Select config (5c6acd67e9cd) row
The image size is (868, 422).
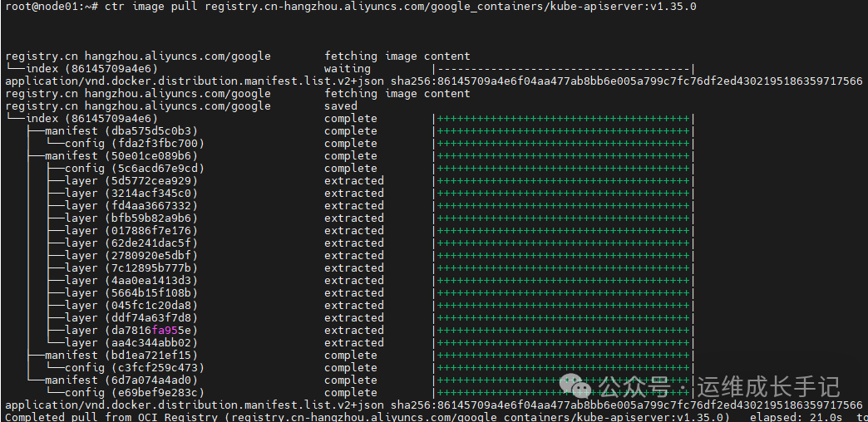click(370, 168)
